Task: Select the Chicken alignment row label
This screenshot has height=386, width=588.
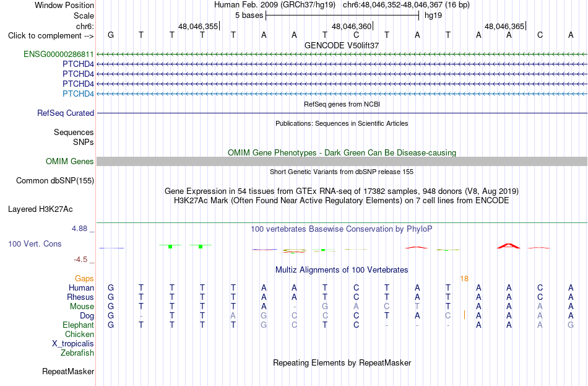Action: [x=79, y=334]
